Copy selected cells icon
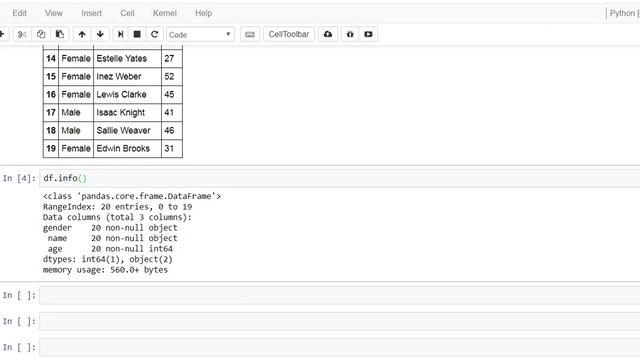This screenshot has width=640, height=360. pyautogui.click(x=41, y=34)
